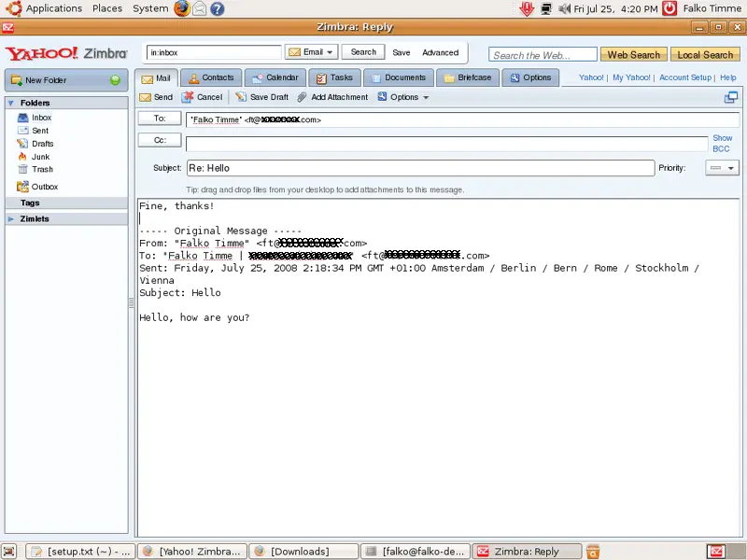Focus the Search the Web field

coord(543,55)
